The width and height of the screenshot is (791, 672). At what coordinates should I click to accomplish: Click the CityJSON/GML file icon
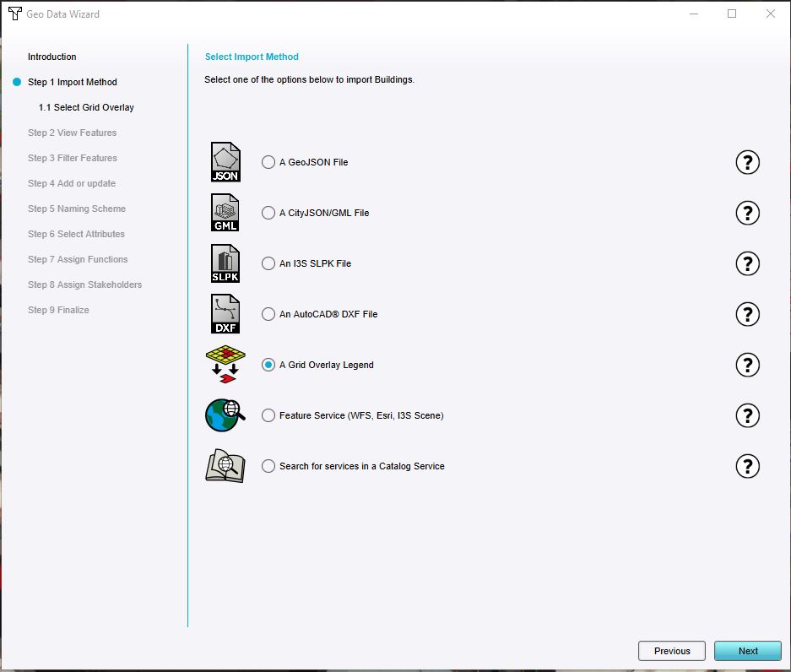click(x=225, y=213)
